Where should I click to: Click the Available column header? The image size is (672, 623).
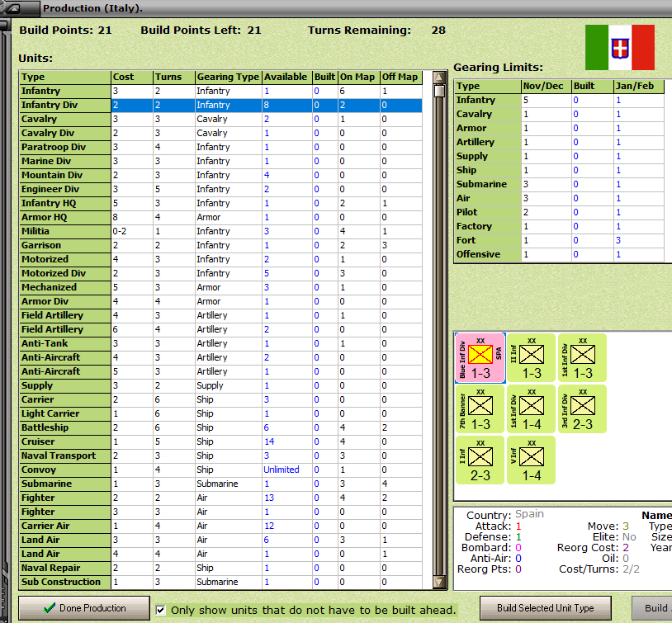(x=287, y=77)
